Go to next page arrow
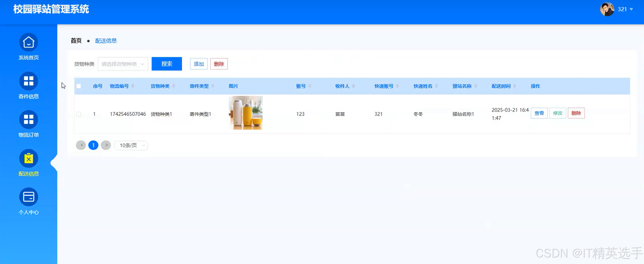Image resolution: width=644 pixels, height=264 pixels. (x=106, y=145)
